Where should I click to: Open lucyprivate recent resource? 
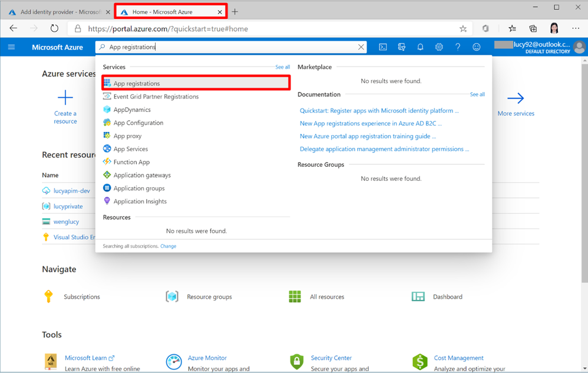[x=68, y=206]
